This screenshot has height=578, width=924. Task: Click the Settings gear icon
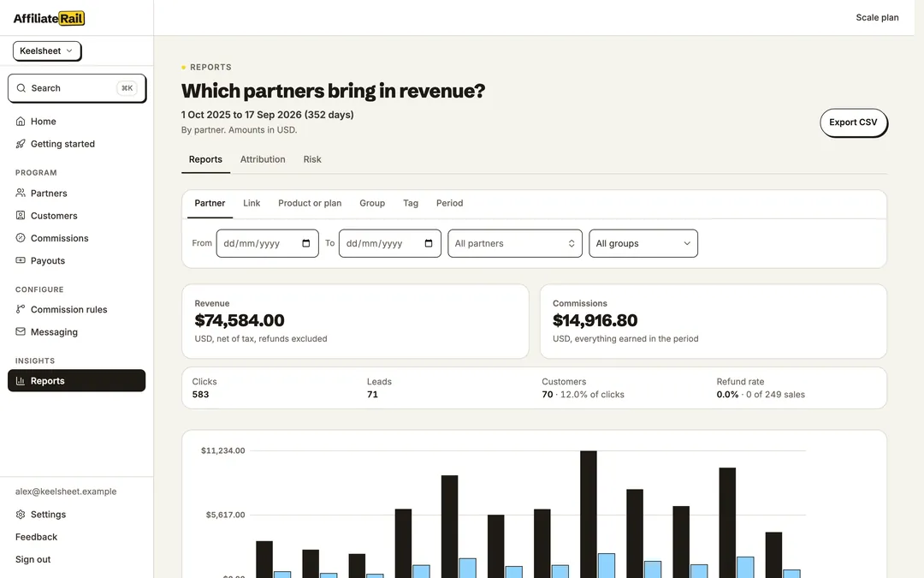pyautogui.click(x=21, y=515)
